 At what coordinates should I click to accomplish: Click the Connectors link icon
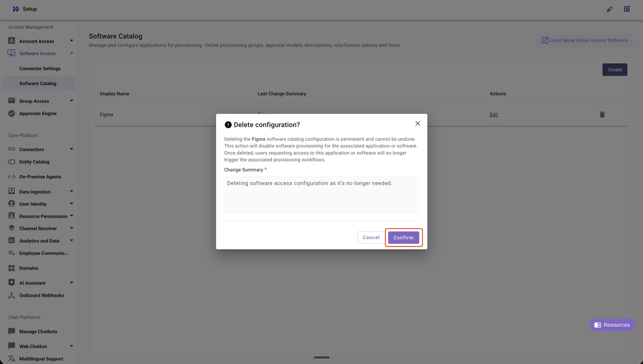[x=12, y=149]
